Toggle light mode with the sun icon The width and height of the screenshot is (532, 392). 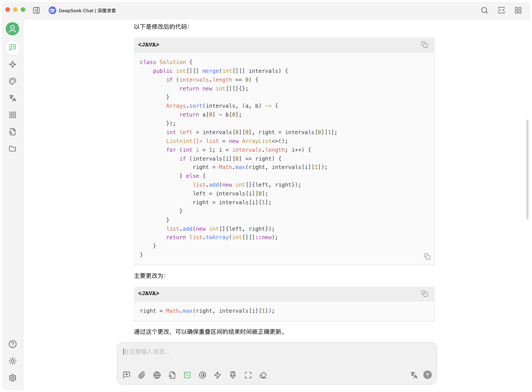point(12,361)
